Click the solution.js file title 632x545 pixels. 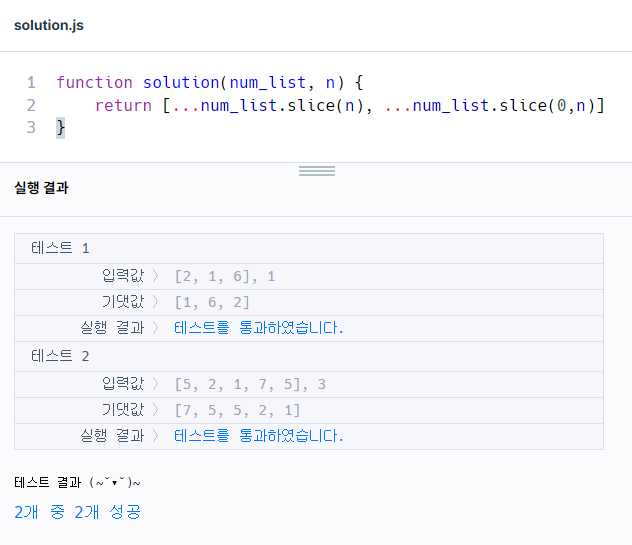[x=49, y=25]
